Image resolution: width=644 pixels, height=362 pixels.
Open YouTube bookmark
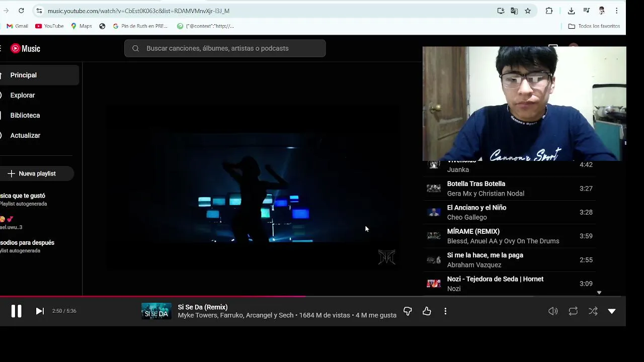click(x=49, y=26)
